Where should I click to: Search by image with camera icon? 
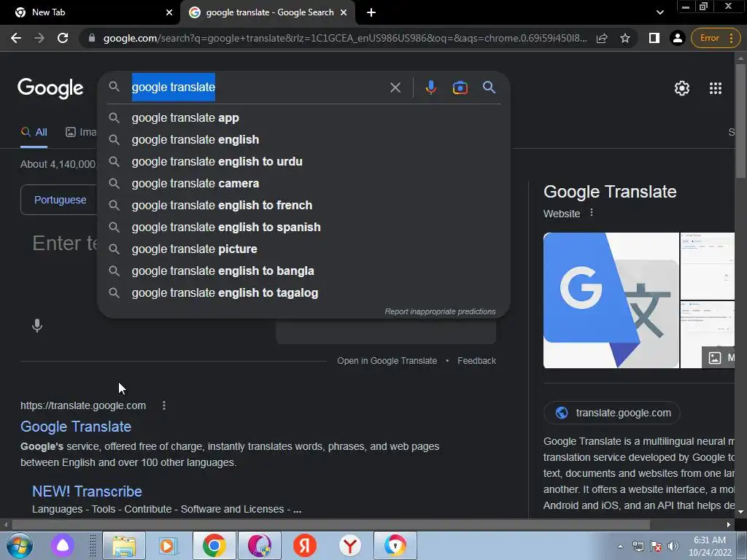460,87
